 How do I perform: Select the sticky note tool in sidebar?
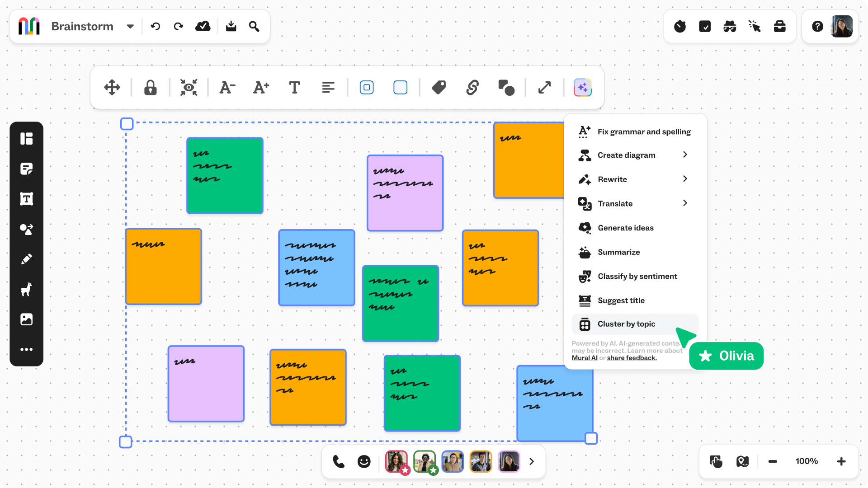tap(27, 169)
